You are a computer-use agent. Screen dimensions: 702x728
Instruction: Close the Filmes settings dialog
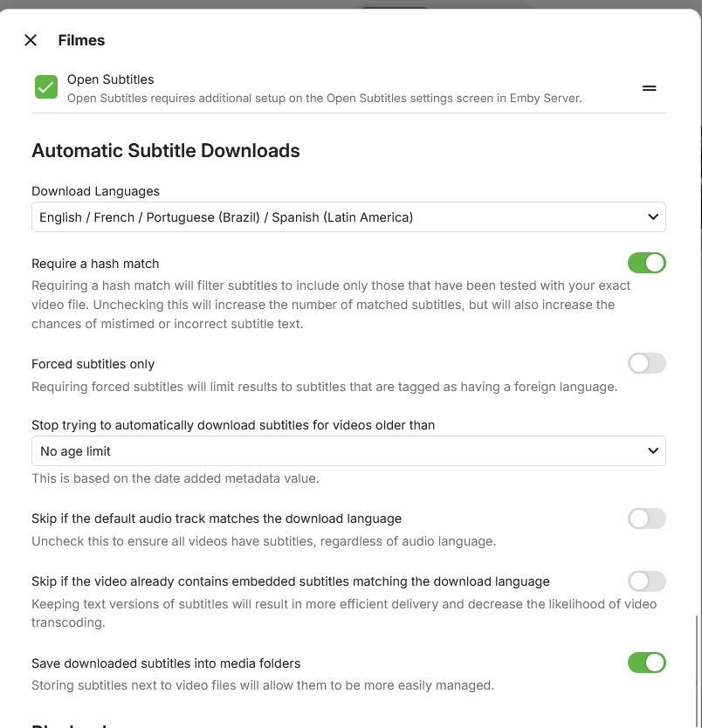coord(31,40)
